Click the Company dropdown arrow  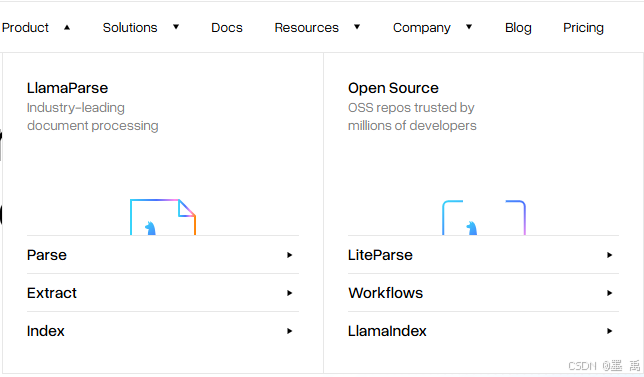(469, 27)
